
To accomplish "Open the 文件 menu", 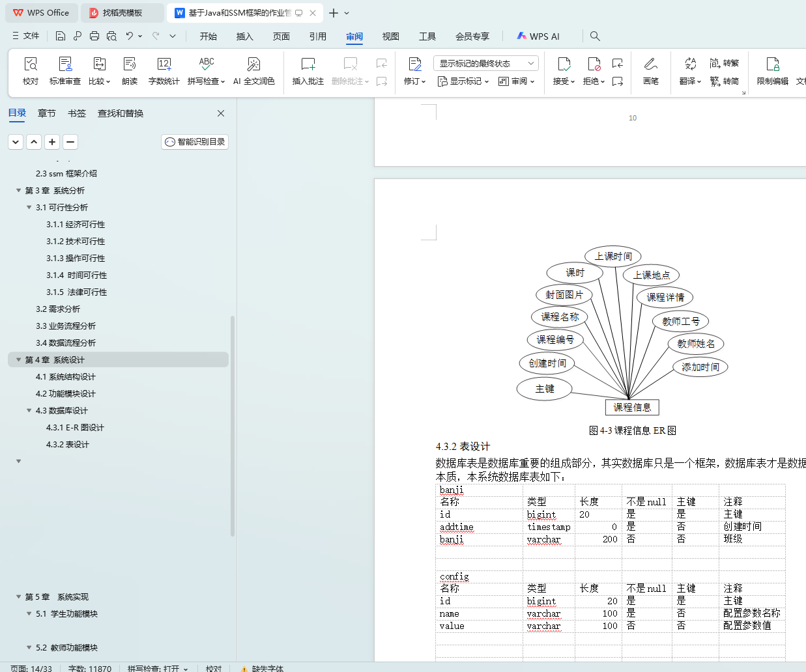I will [26, 36].
